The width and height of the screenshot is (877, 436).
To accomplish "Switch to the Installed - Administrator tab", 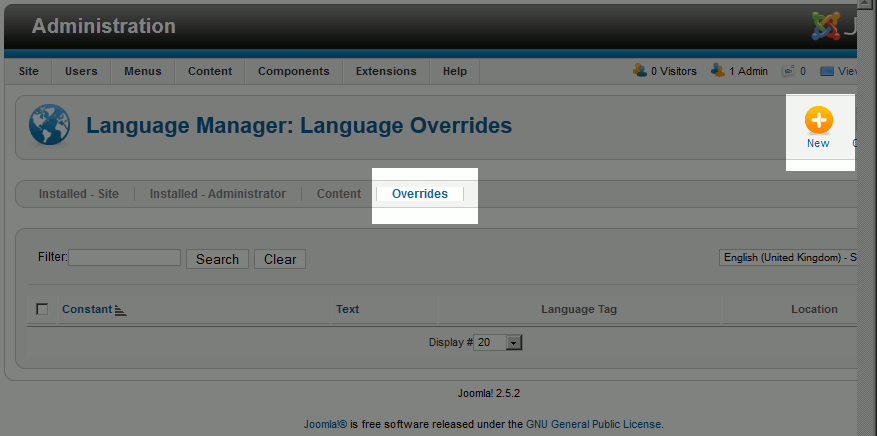I will [217, 194].
